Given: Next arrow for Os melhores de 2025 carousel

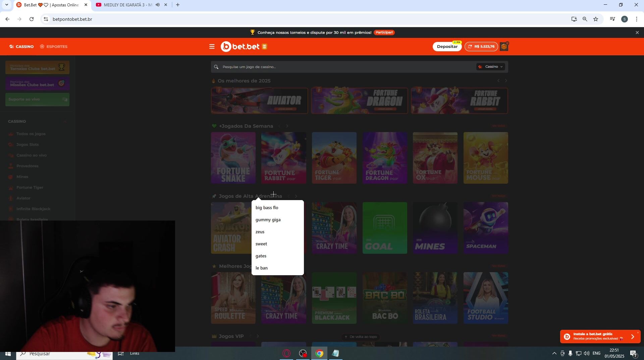Looking at the screenshot, I should click(506, 81).
